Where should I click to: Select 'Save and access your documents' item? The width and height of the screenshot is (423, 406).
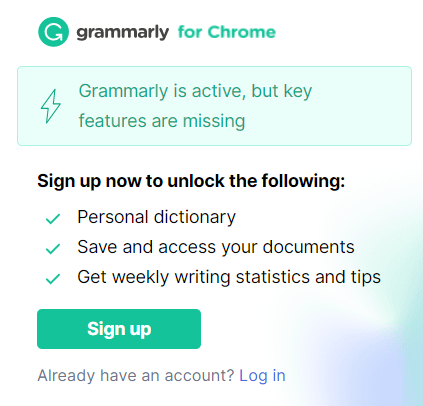pos(216,247)
